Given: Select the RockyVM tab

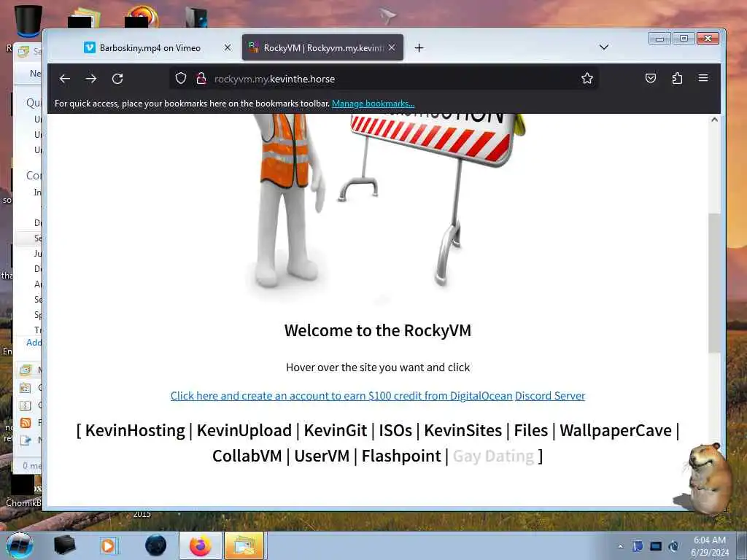Looking at the screenshot, I should 322,47.
